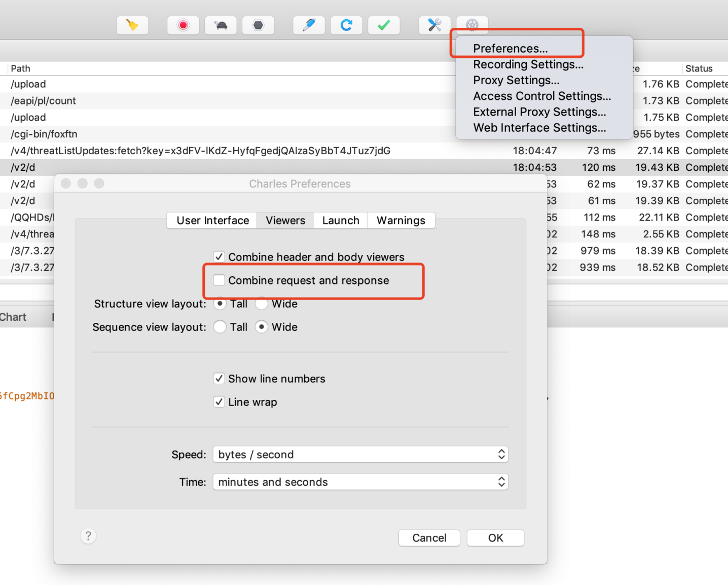Screen dimensions: 728x585
Task: Select Tall for Sequence view layout
Action: [220, 327]
